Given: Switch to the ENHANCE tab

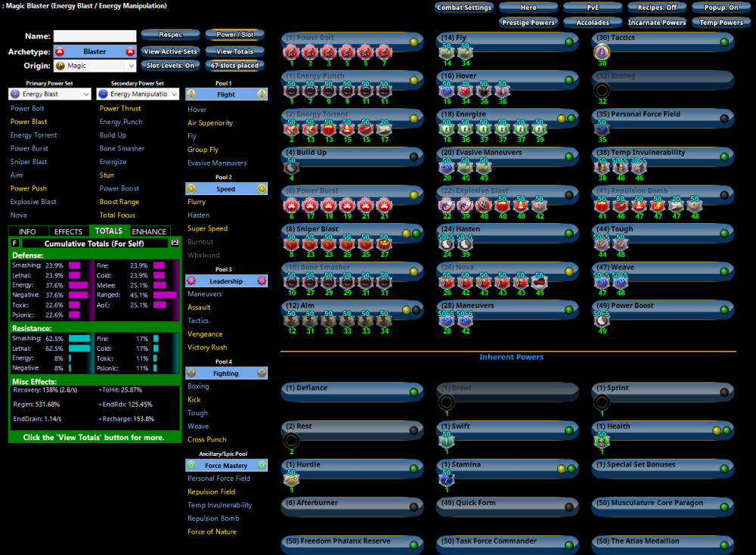Looking at the screenshot, I should coord(149,231).
